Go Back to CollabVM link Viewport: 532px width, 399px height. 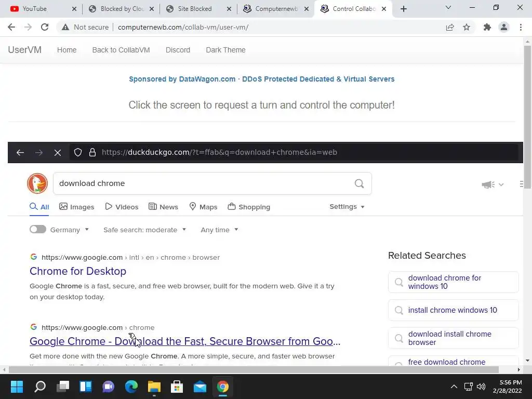click(121, 50)
